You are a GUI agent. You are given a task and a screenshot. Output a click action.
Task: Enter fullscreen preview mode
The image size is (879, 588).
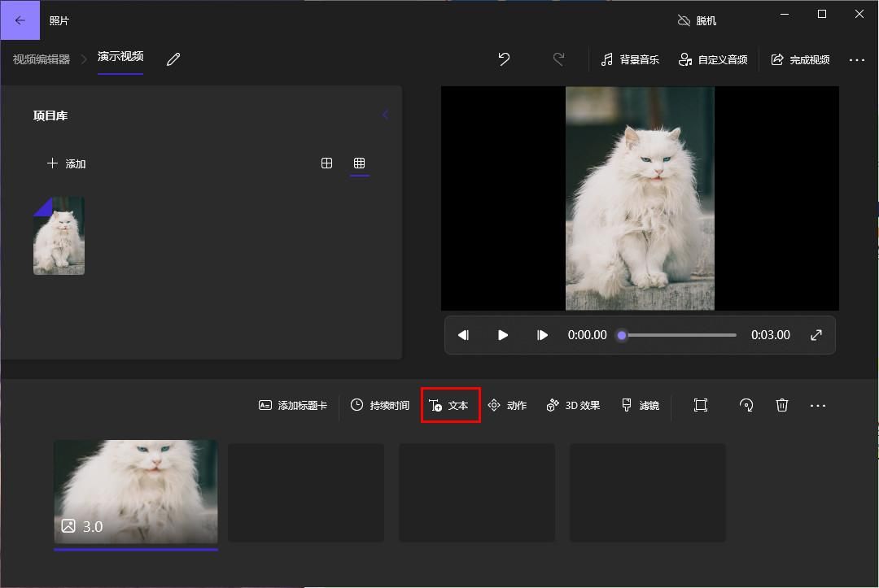pos(816,334)
